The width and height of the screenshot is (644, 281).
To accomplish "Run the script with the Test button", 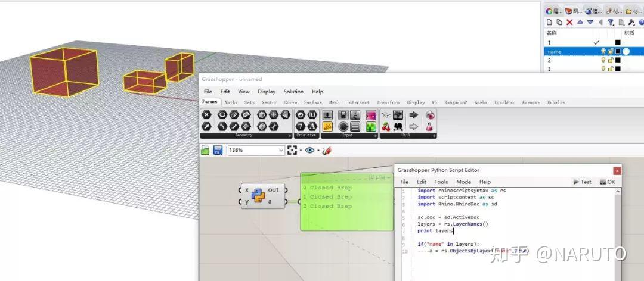I will [583, 182].
